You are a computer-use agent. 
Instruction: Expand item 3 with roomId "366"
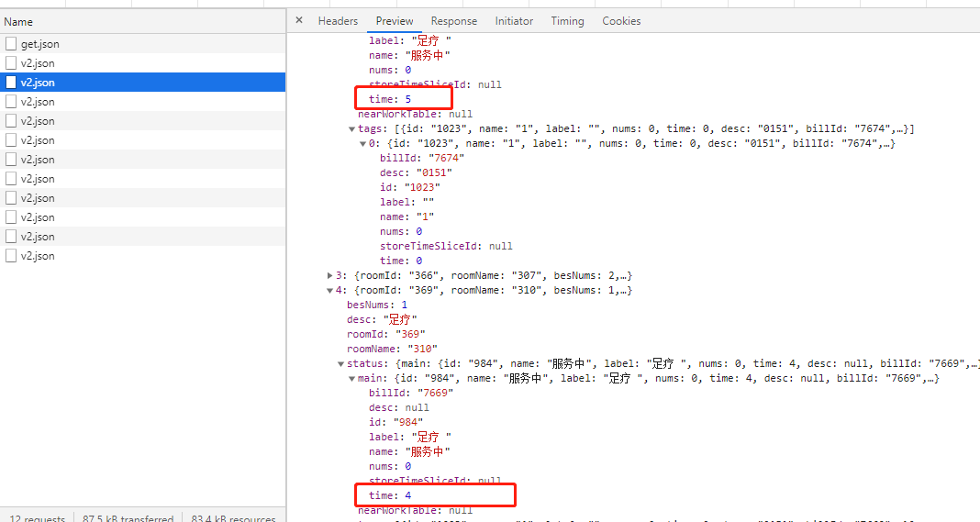coord(329,276)
